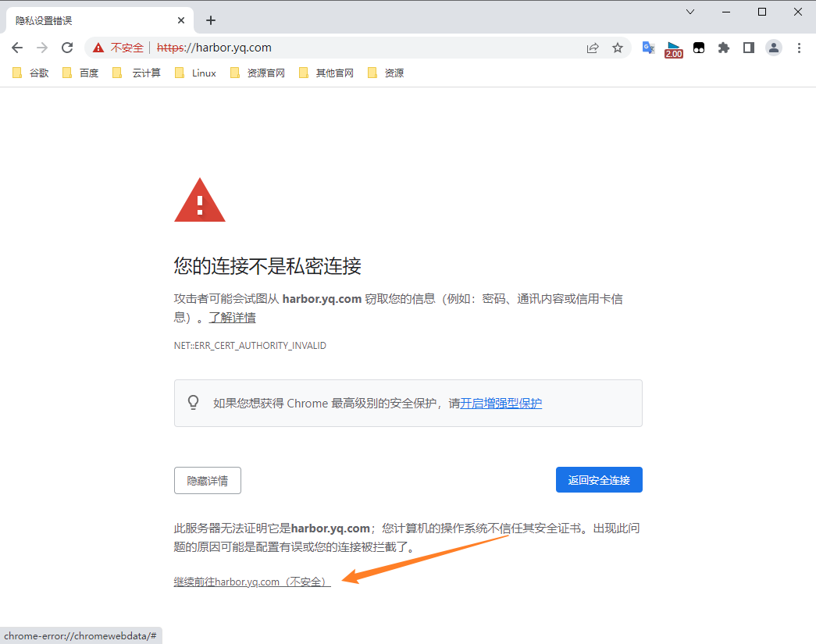Screen dimensions: 816x644
Task: Toggle the browser side panel
Action: (x=748, y=48)
